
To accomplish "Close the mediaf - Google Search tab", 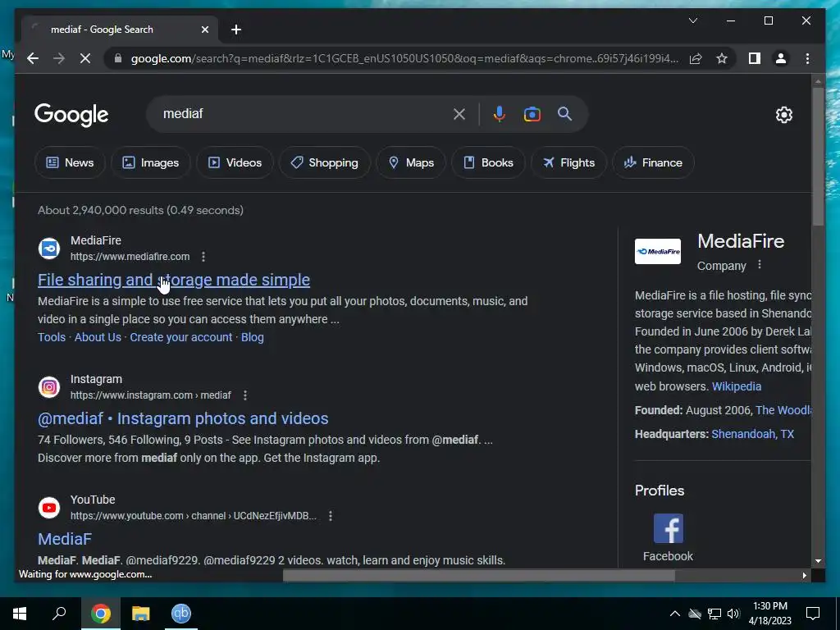I will click(204, 30).
